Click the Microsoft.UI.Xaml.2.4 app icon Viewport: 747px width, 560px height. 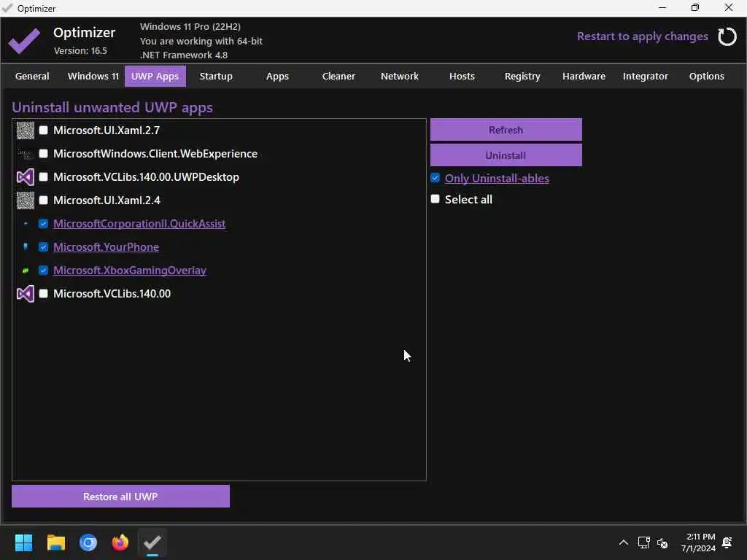tap(26, 201)
